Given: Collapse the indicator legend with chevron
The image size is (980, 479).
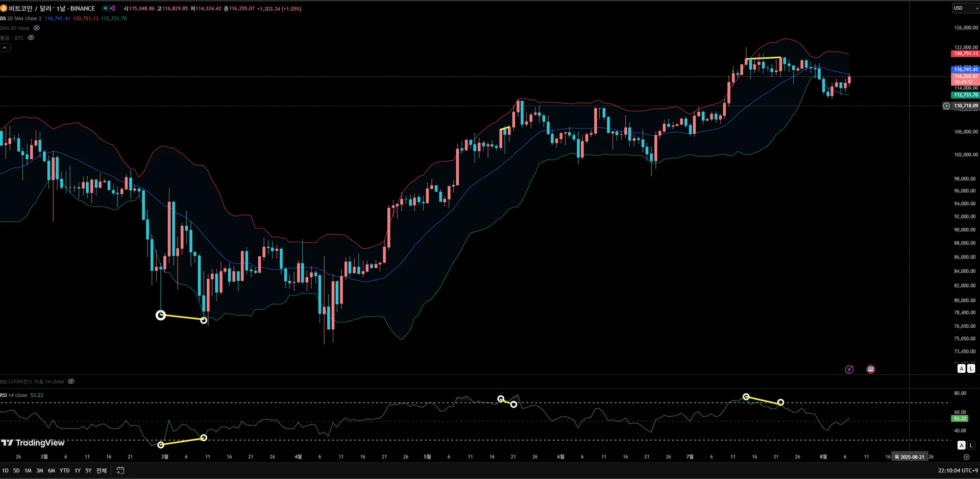Looking at the screenshot, I should click(x=5, y=47).
